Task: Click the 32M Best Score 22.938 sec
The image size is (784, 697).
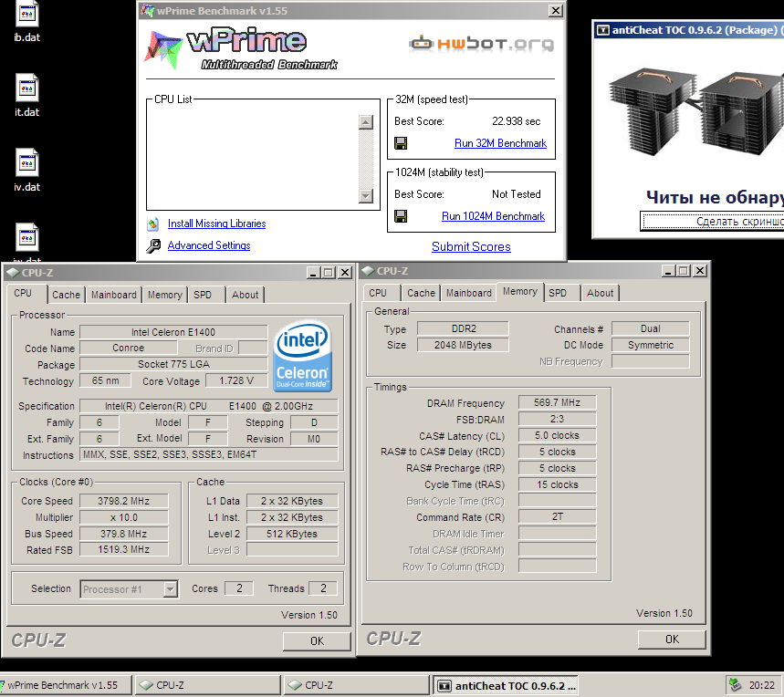Action: pos(516,121)
